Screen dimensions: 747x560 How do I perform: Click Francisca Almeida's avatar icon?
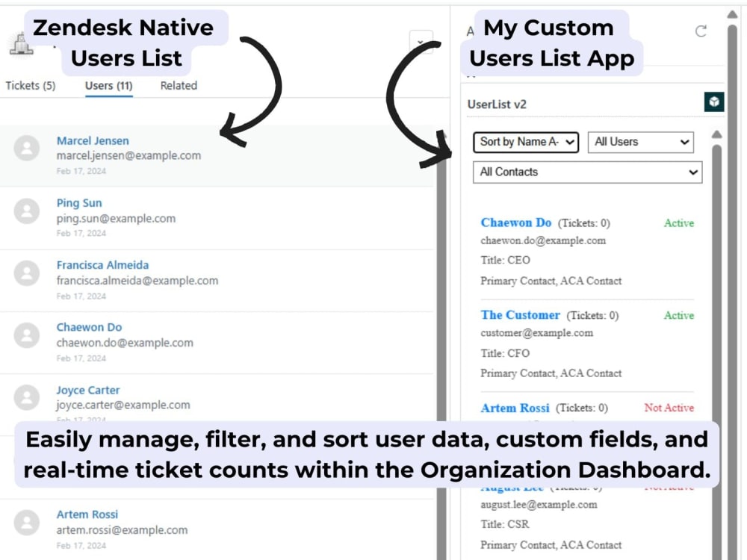click(x=27, y=273)
